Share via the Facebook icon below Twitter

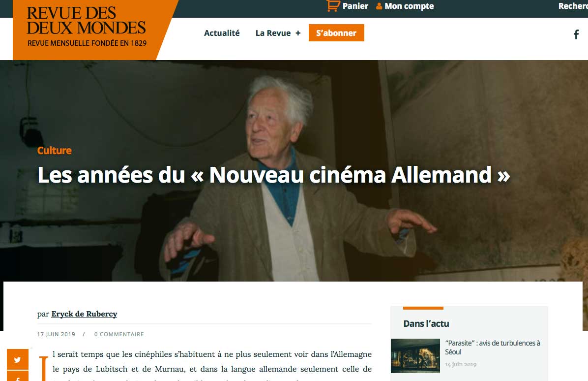(x=18, y=377)
